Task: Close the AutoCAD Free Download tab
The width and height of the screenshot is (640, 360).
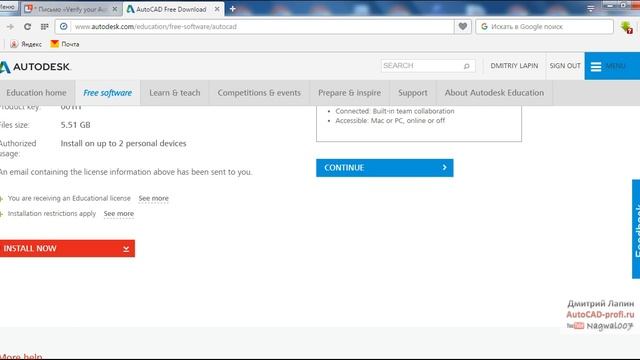Action: (217, 9)
